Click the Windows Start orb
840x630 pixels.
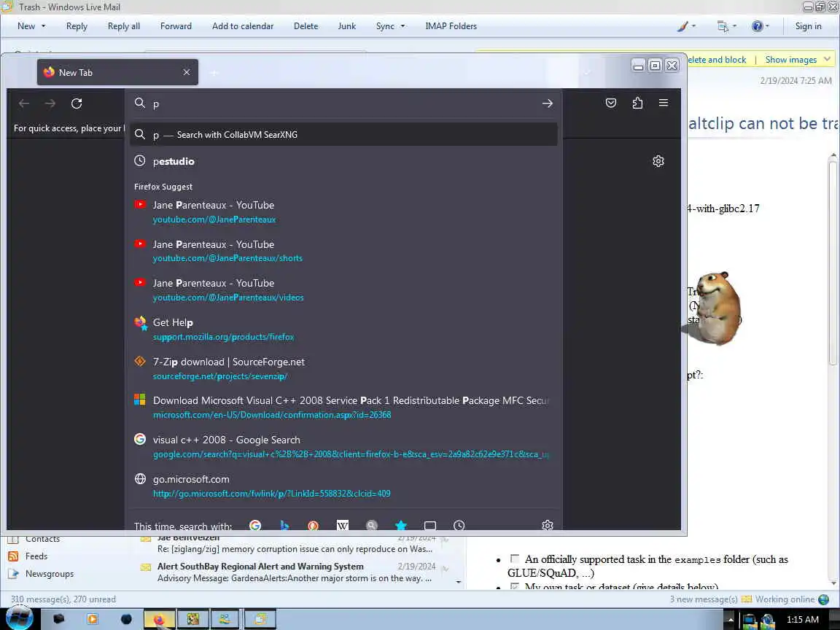pyautogui.click(x=20, y=619)
